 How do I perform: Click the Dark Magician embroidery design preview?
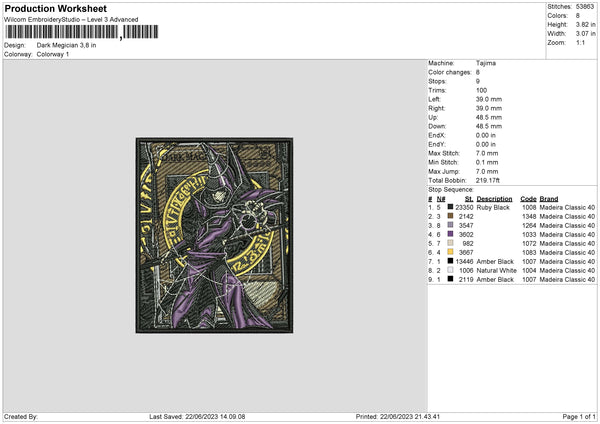214,235
